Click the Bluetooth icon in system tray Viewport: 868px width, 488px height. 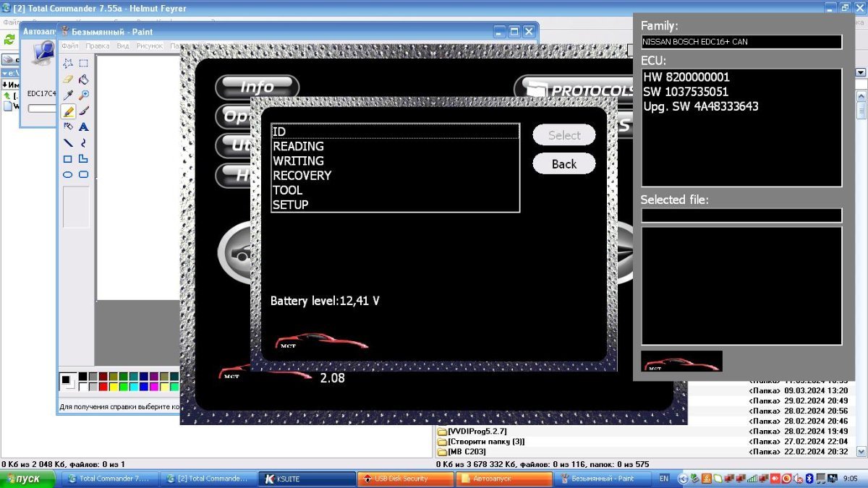[810, 479]
